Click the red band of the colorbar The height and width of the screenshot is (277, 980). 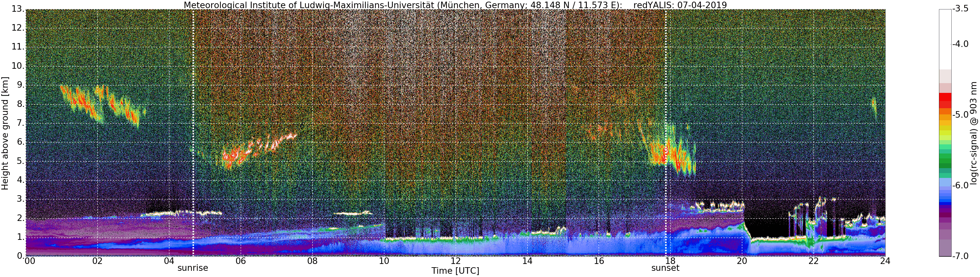tap(945, 100)
